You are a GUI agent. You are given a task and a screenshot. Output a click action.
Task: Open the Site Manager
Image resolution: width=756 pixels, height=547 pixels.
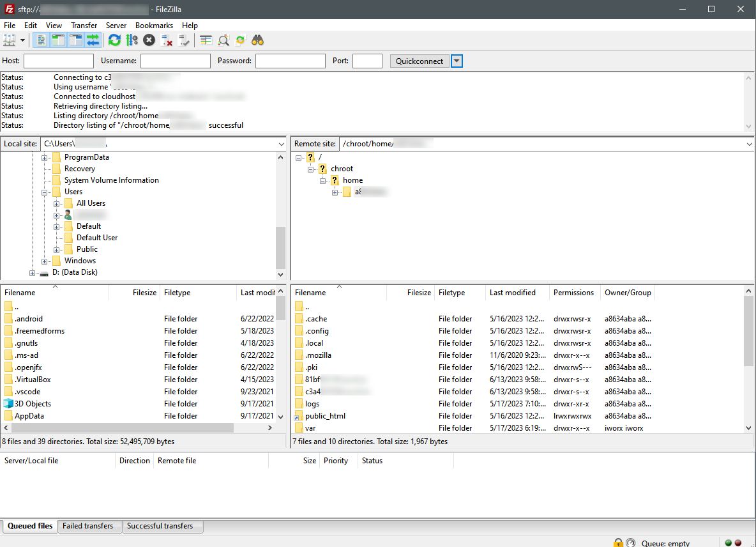[x=10, y=40]
